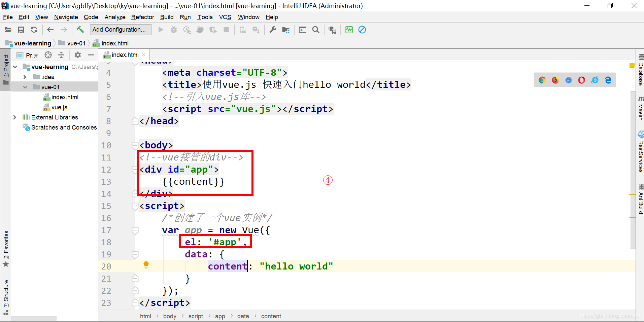
Task: Open the Refactor menu
Action: 143,17
